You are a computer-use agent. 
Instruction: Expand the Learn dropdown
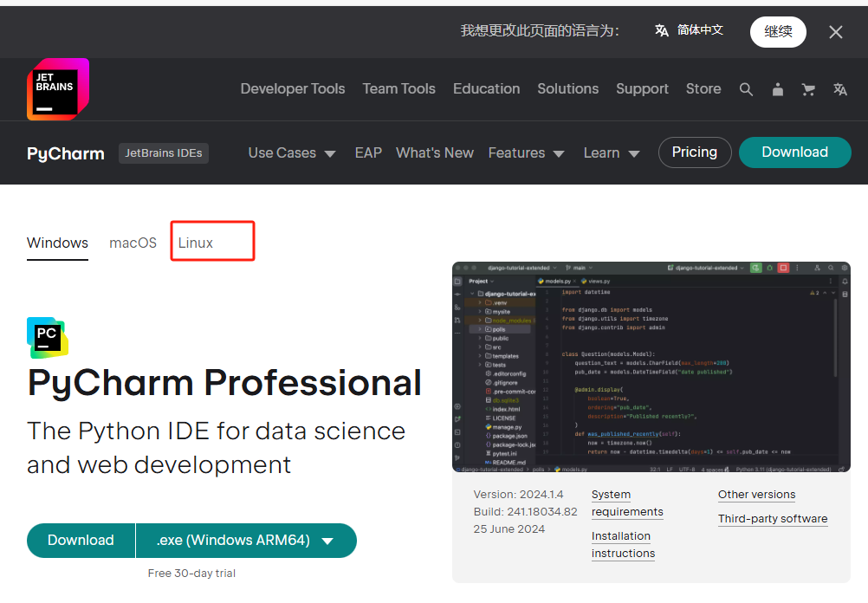611,152
